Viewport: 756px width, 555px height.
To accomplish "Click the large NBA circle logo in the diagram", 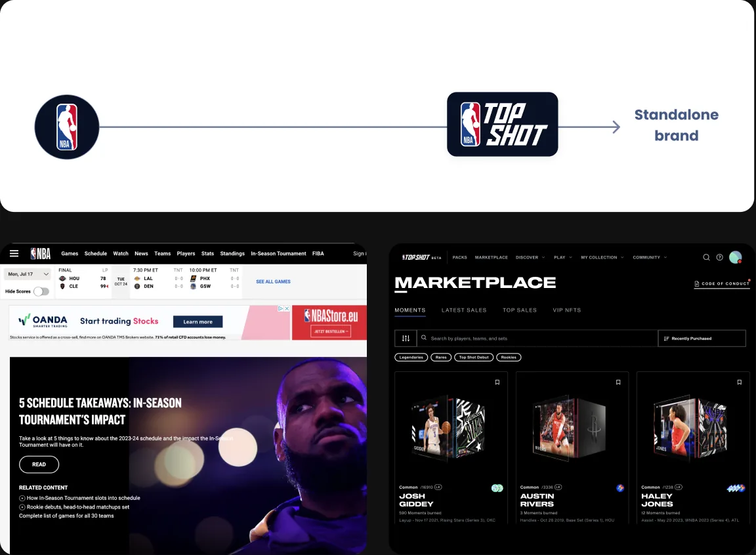I will [67, 127].
